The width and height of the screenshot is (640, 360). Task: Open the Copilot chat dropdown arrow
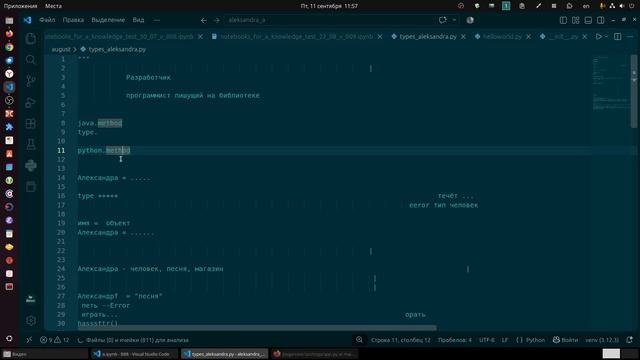point(454,20)
